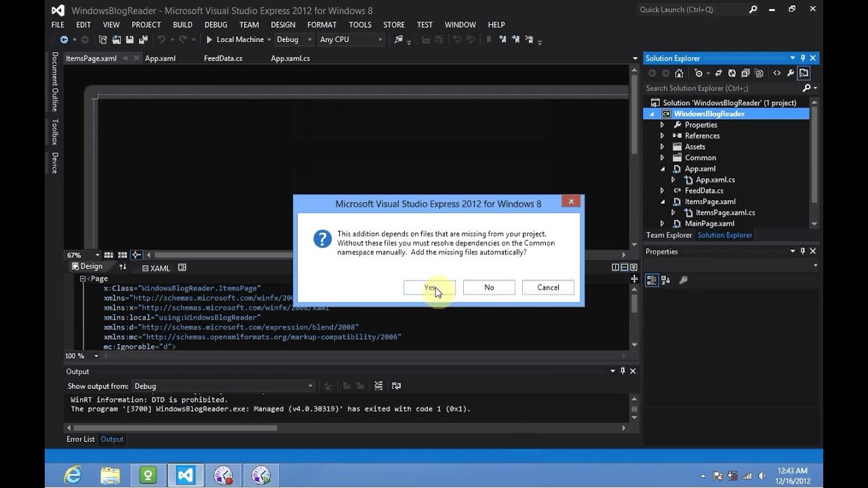Open the BUILD menu

(182, 24)
